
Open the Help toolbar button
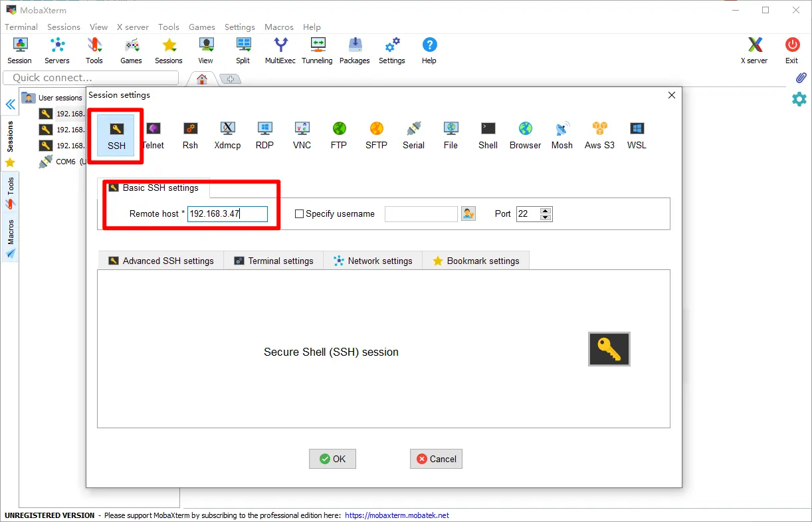429,51
